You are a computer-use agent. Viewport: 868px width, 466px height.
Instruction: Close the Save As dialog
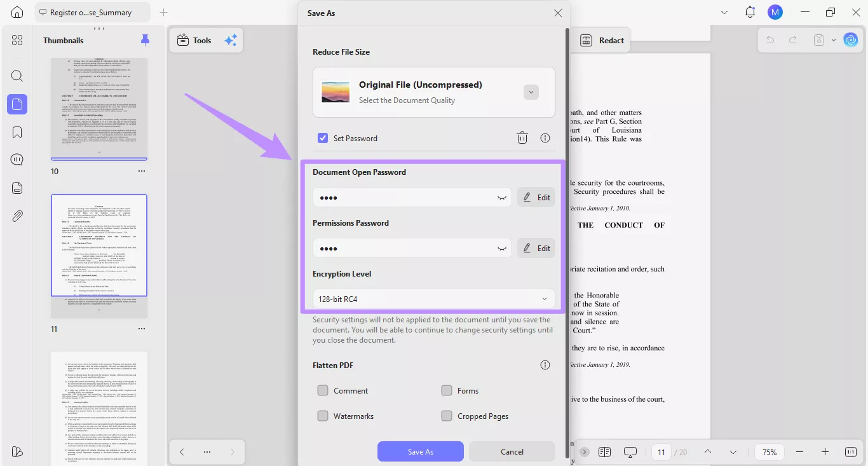coord(558,13)
